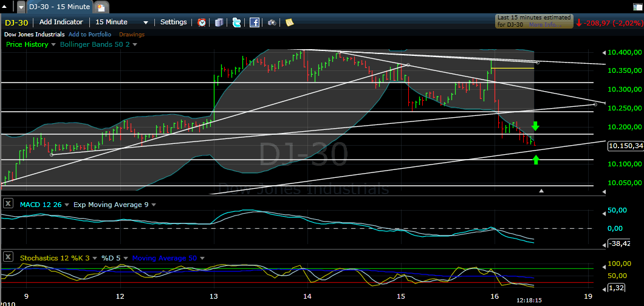This screenshot has width=644, height=306.
Task: Click the window layout icon at top right
Action: (637, 7)
